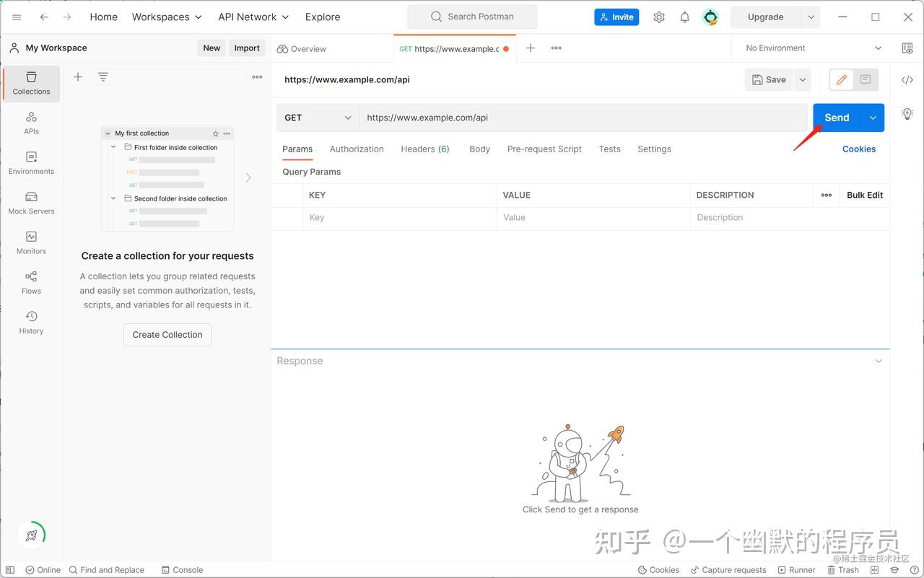Select the APIs sidebar icon
The height and width of the screenshot is (578, 924).
coord(31,123)
